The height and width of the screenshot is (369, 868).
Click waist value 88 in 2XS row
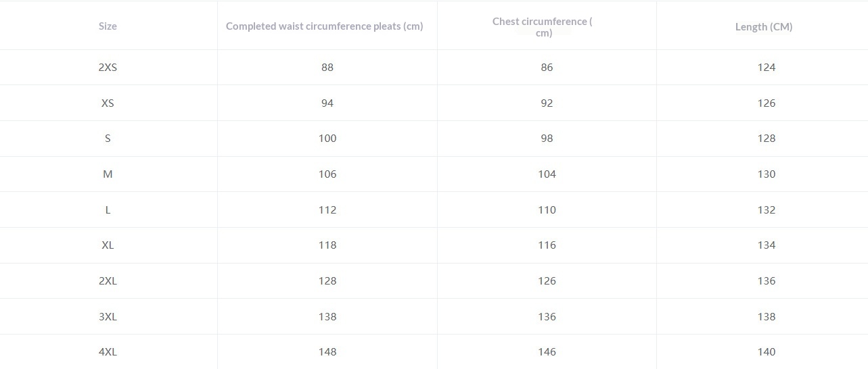click(x=327, y=68)
